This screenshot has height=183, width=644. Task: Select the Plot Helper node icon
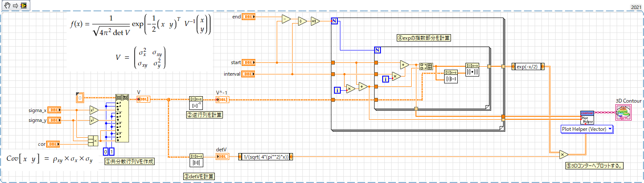tap(587, 118)
